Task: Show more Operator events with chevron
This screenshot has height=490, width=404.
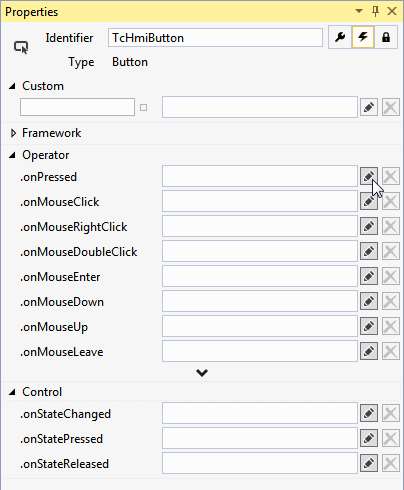Action: [202, 373]
